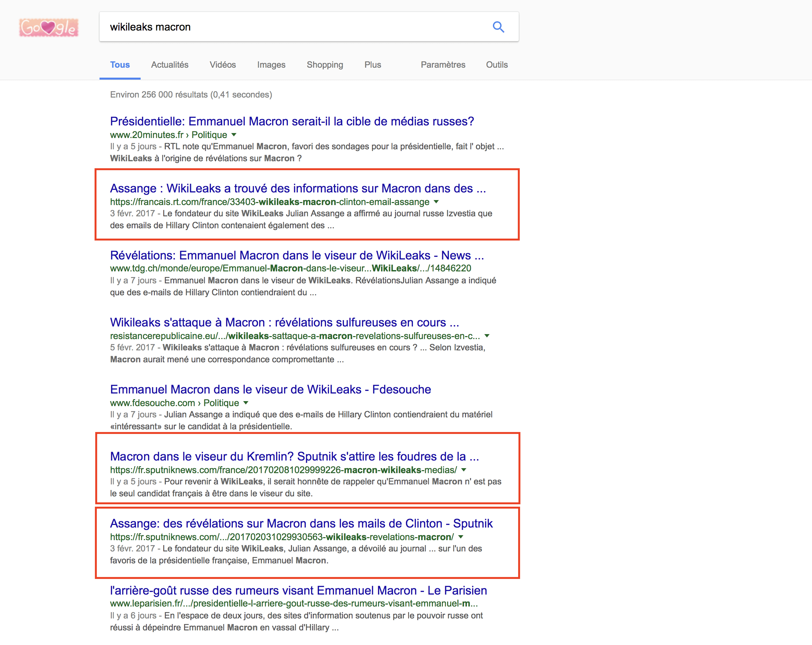Open 'Assange: des révélations sur Macron' Sputnik result
This screenshot has height=645, width=812.
(x=301, y=524)
